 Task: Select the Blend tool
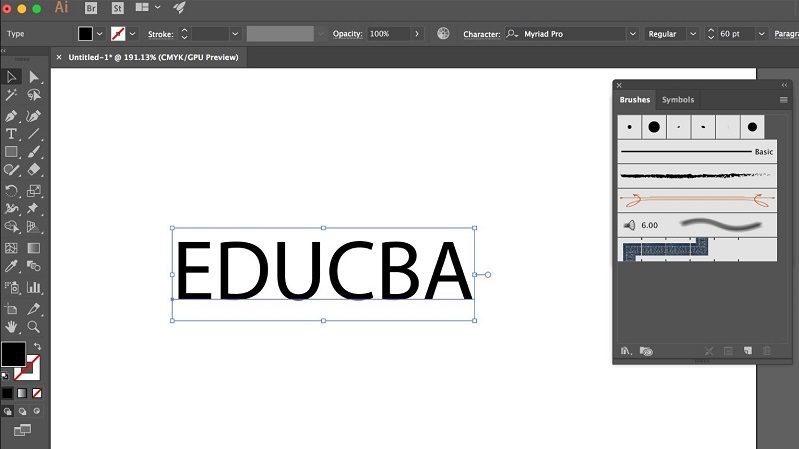pos(34,266)
